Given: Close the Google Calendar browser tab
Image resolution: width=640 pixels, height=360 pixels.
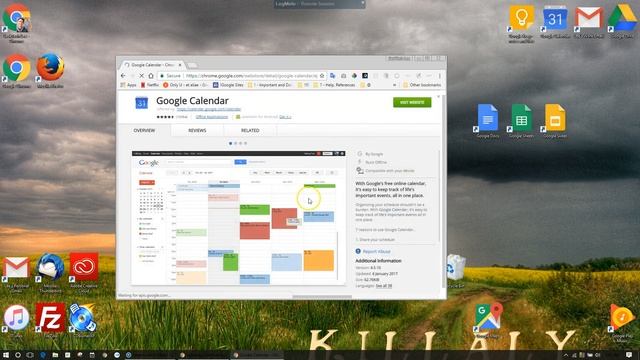Looking at the screenshot, I should point(180,65).
